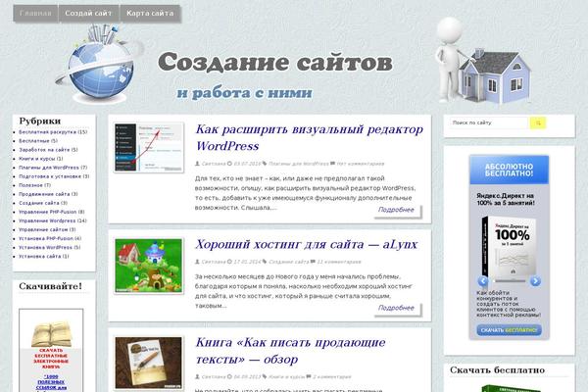Click author icon under selling texts book post

tap(197, 376)
